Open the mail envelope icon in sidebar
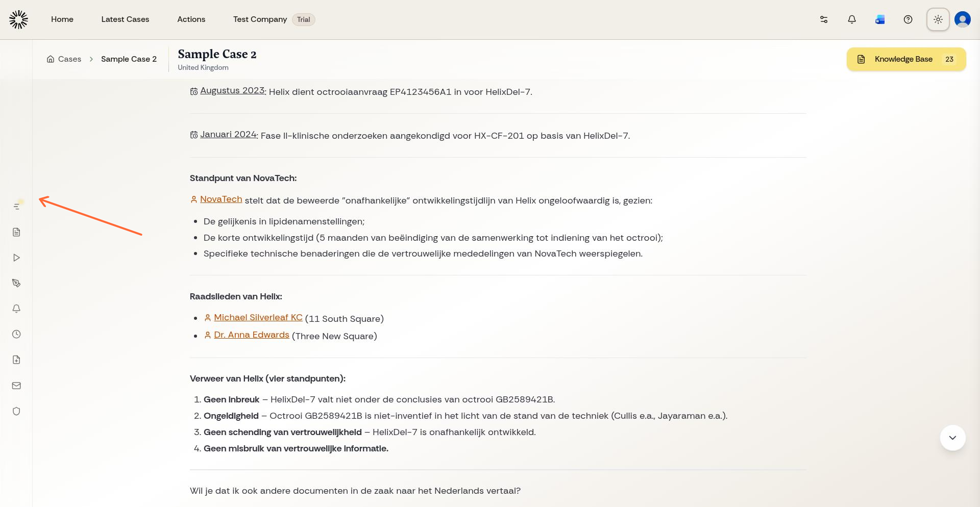The image size is (980, 507). (x=16, y=386)
